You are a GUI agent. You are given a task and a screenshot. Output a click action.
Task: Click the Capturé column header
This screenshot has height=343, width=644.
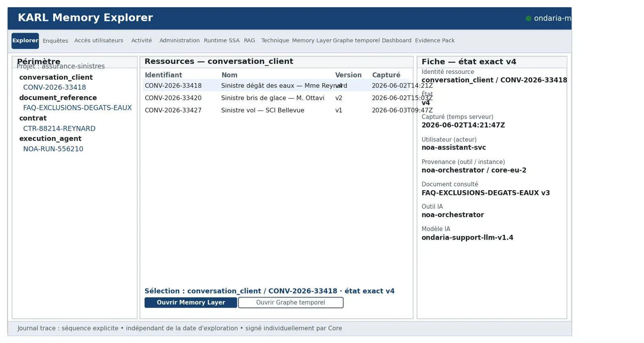[386, 75]
